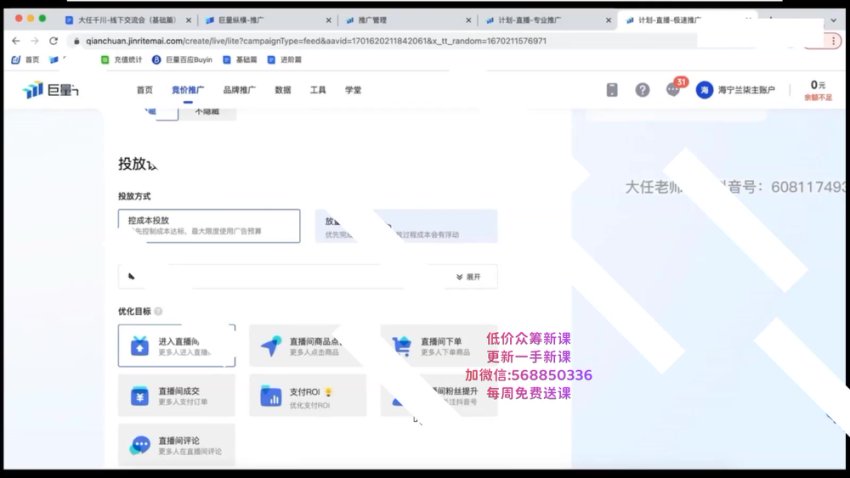Screen dimensions: 850x478
Task: Click the 直播间评论 chat bubble icon
Action: [x=140, y=446]
